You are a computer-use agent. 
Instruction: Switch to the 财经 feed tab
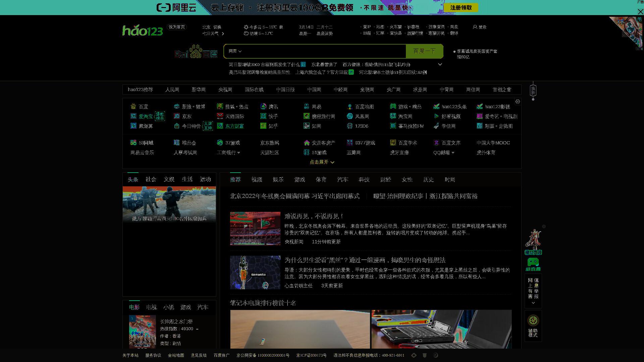tap(385, 179)
